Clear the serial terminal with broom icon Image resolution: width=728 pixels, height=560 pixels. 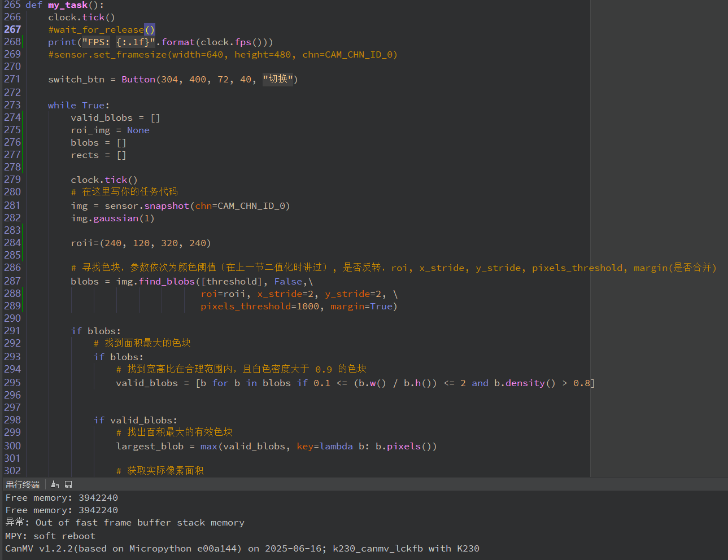[55, 484]
